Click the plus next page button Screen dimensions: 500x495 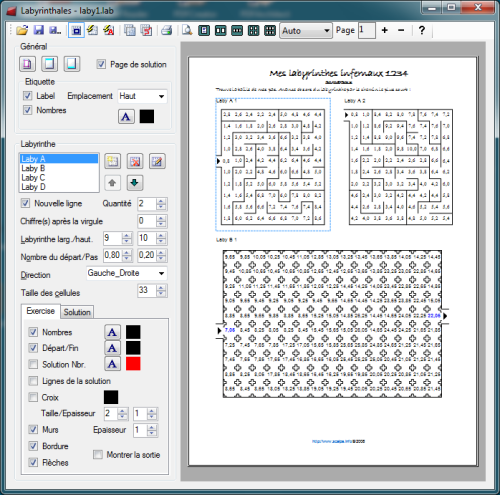385,30
